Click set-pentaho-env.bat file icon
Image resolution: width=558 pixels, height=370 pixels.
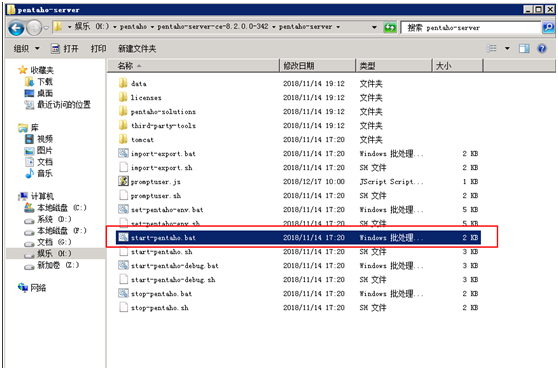pos(123,209)
